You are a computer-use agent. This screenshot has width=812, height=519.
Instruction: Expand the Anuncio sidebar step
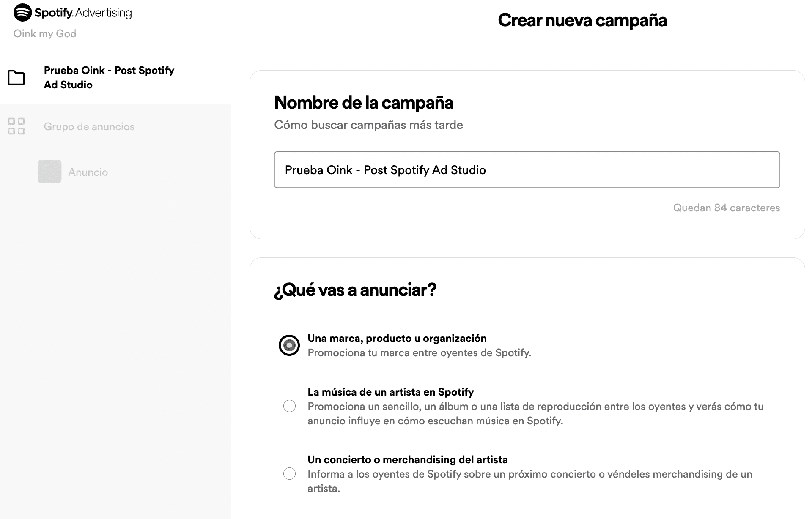point(88,172)
